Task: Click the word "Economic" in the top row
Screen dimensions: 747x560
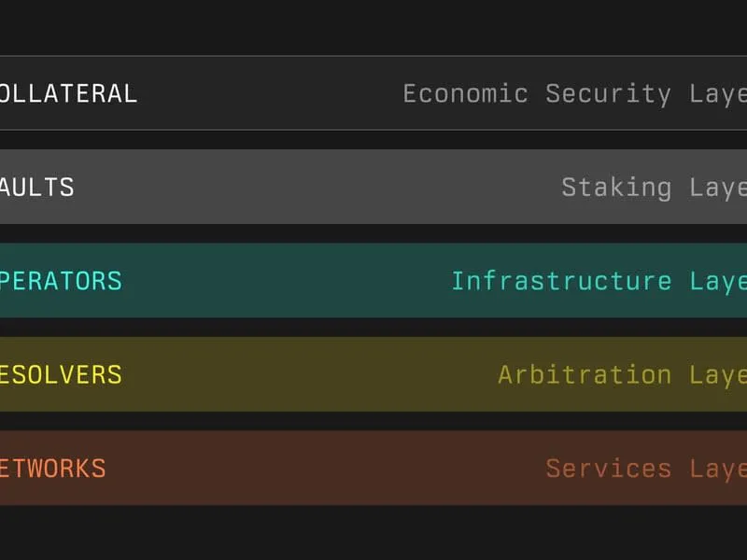Action: coord(465,93)
